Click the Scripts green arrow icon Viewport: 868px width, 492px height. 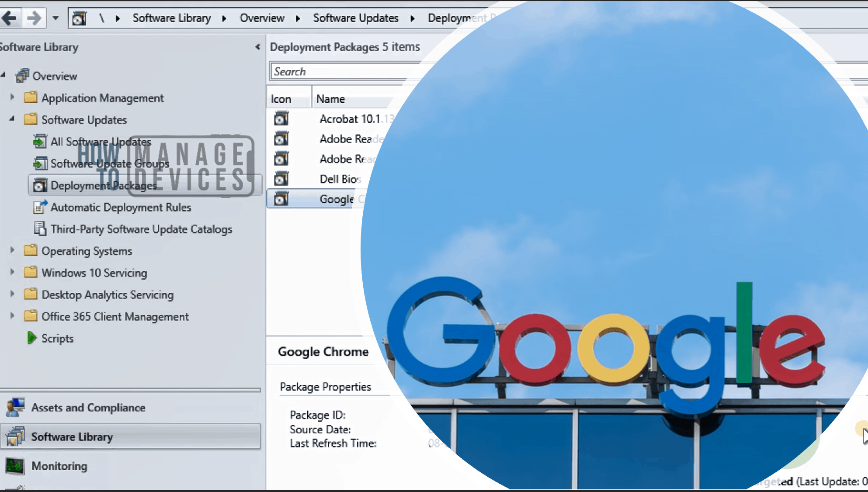(x=31, y=338)
